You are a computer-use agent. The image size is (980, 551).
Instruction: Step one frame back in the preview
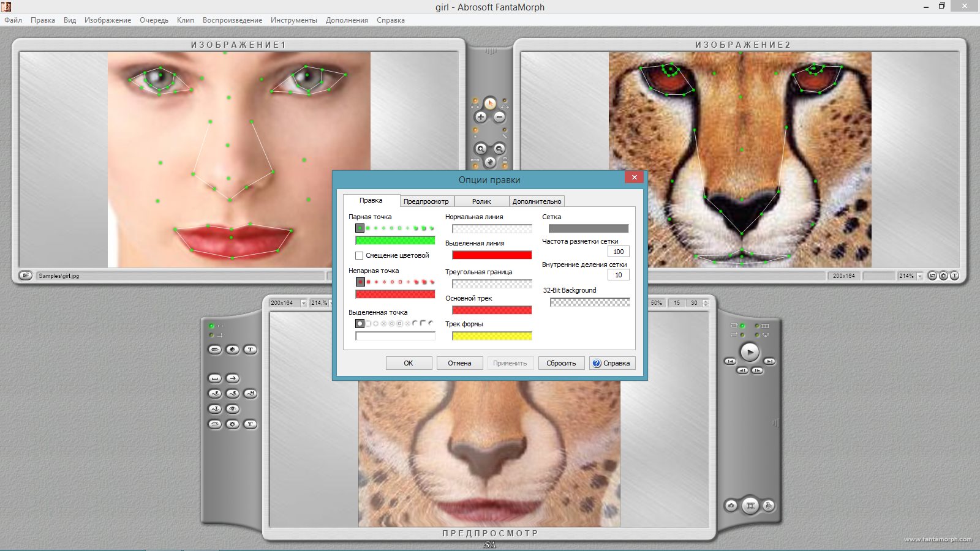742,370
